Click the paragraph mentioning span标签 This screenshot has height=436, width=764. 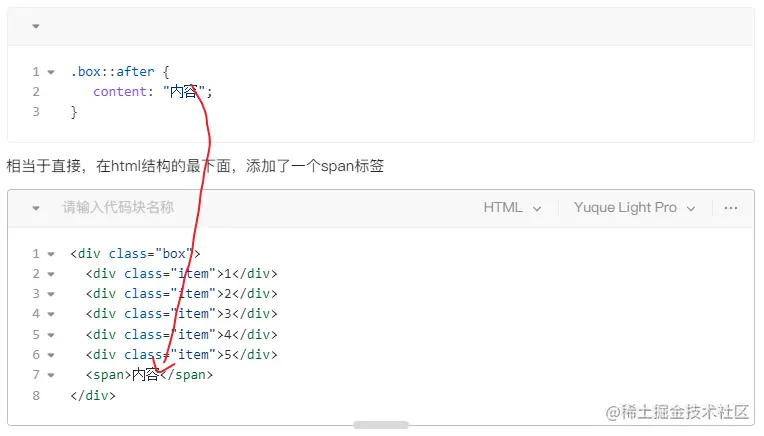(195, 166)
